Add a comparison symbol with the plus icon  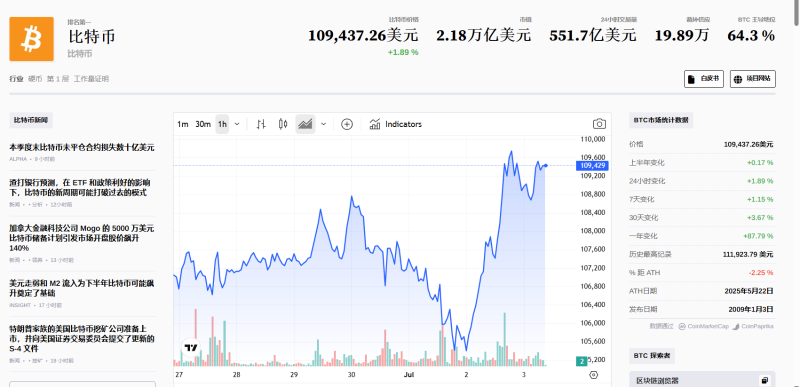(x=347, y=124)
